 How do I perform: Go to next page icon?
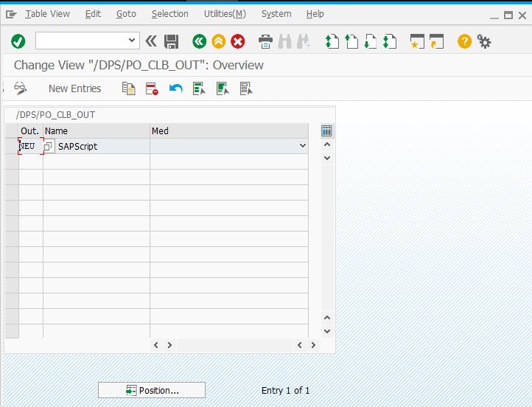(x=371, y=41)
